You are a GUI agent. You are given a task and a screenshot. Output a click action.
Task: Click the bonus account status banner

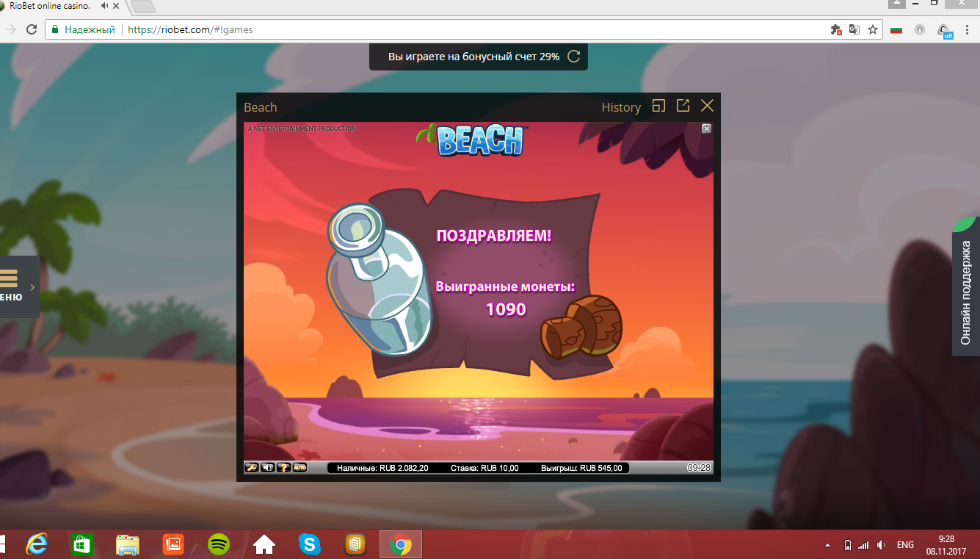pyautogui.click(x=479, y=56)
